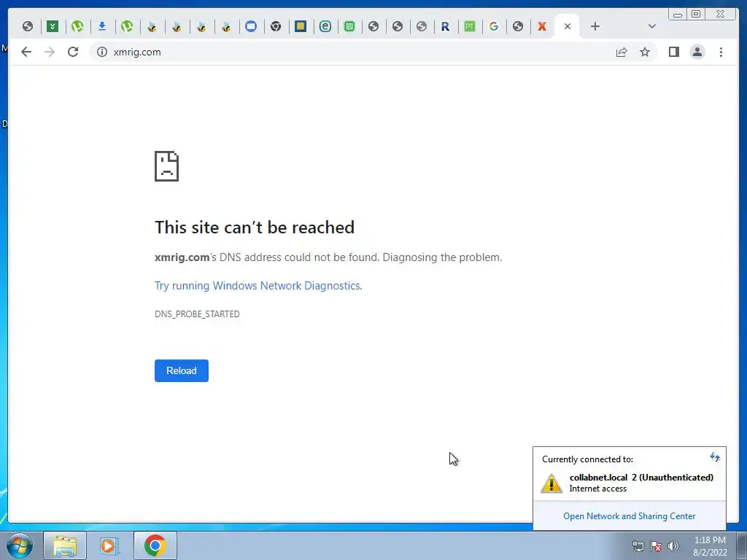The width and height of the screenshot is (747, 560).
Task: Switch to the blue download-arrow tab
Action: coord(102,26)
